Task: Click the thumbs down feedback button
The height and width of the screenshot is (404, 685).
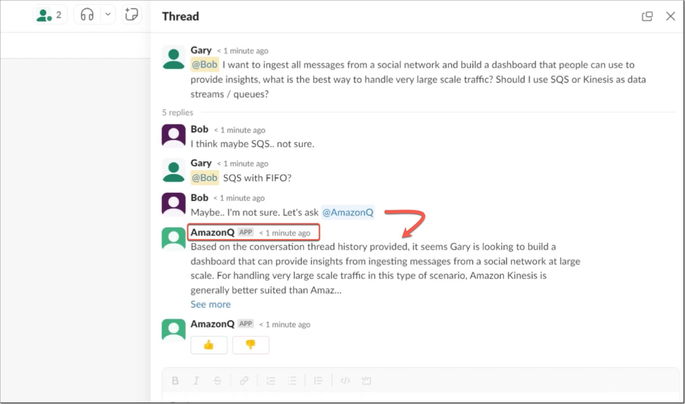Action: (251, 345)
